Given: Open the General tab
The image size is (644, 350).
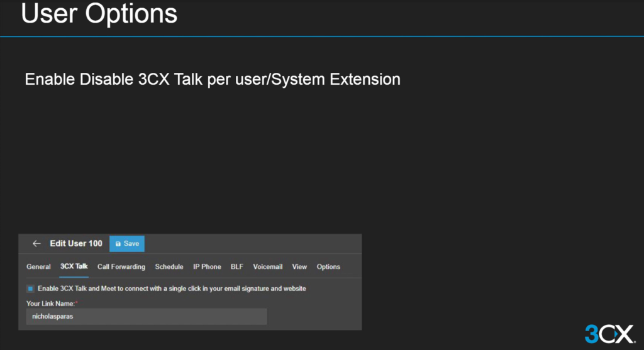Looking at the screenshot, I should [x=38, y=267].
